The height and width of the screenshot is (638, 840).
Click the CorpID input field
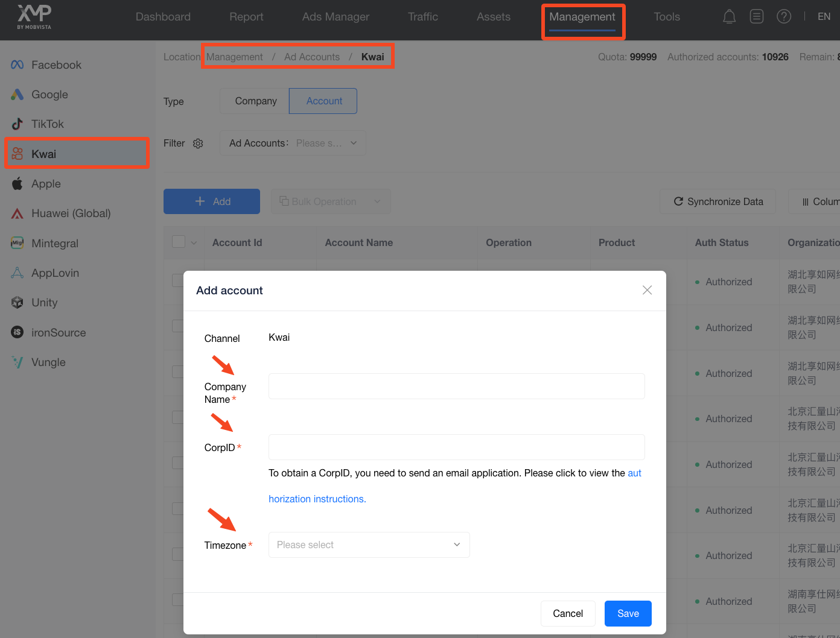[x=456, y=447]
